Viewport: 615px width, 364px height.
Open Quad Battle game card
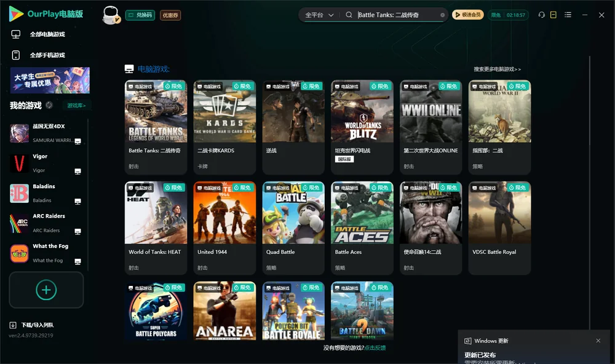pos(293,228)
